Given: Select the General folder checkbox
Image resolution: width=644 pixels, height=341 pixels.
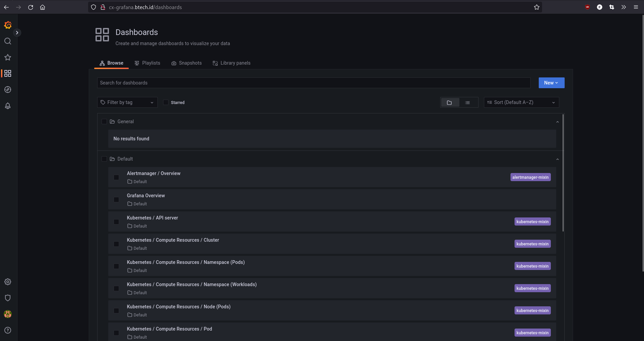Looking at the screenshot, I should click(x=104, y=122).
